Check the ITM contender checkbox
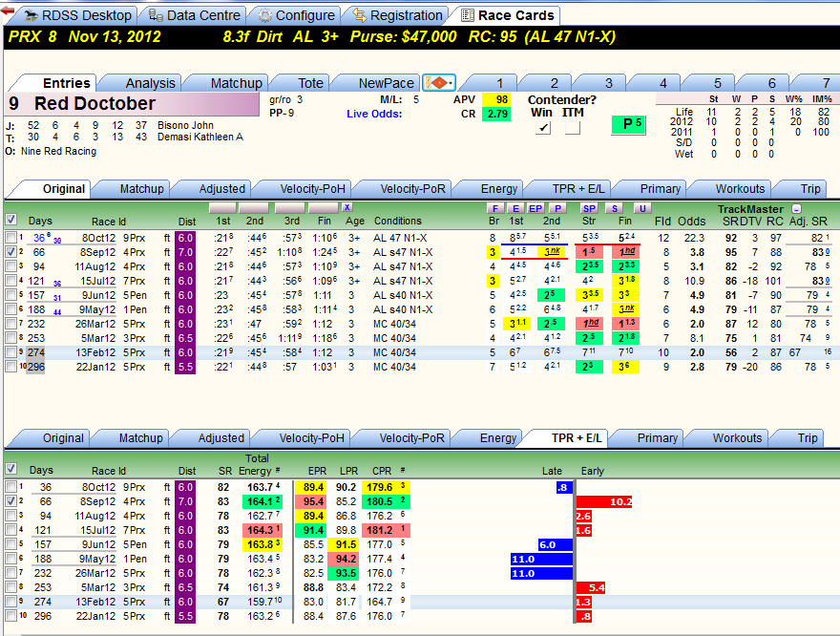This screenshot has height=636, width=840. tap(573, 128)
